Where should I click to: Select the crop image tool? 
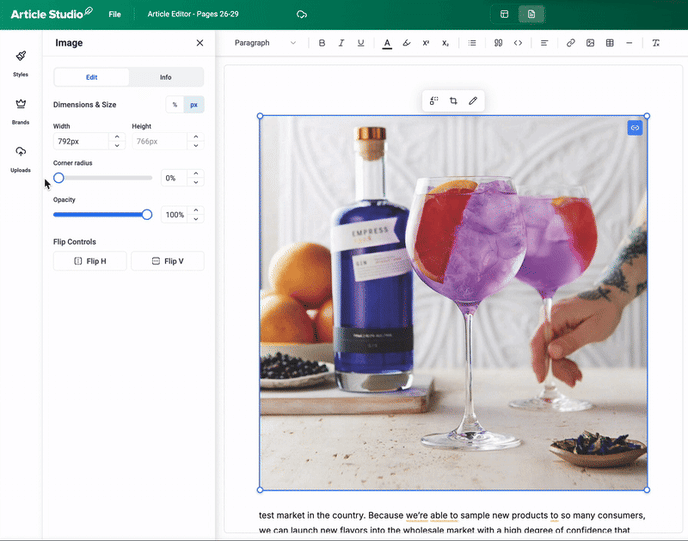pyautogui.click(x=453, y=101)
